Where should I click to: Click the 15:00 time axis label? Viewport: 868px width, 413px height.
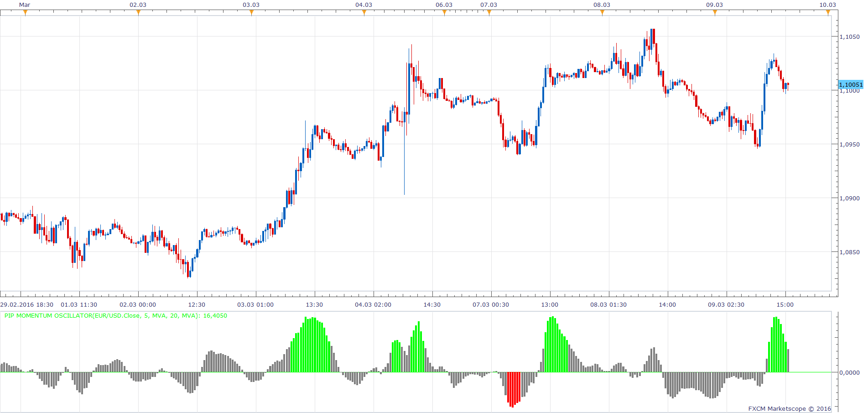pos(785,304)
